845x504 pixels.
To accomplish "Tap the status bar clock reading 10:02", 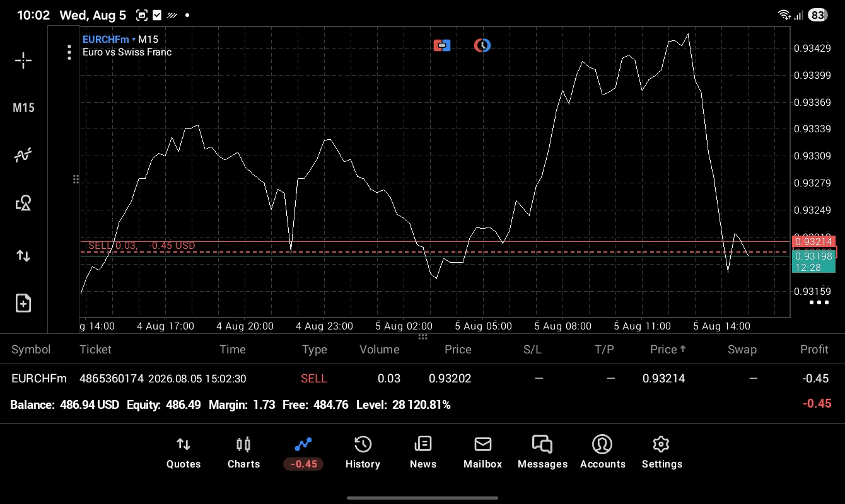I will [33, 15].
